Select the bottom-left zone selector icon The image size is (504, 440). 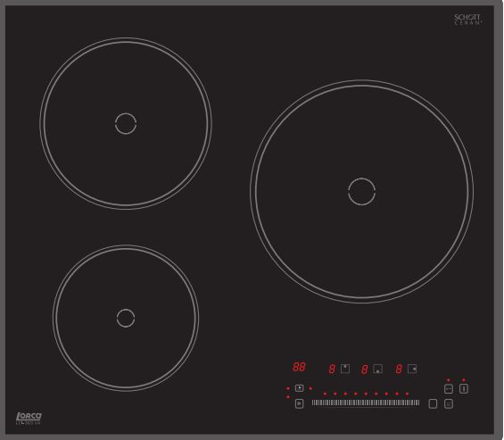pos(377,369)
